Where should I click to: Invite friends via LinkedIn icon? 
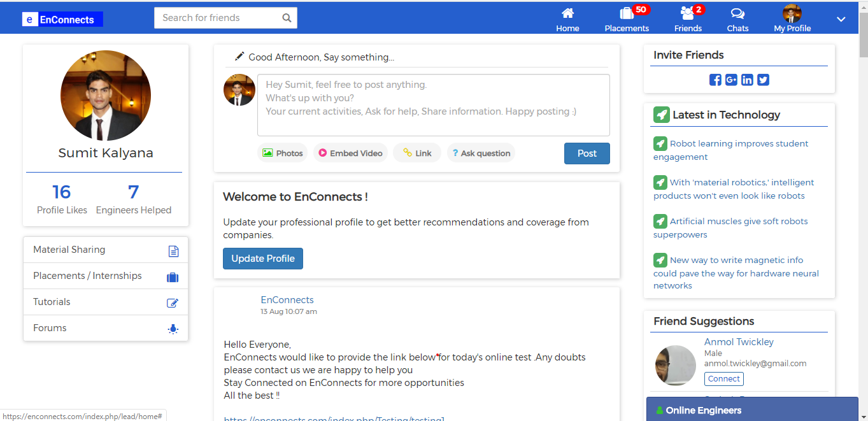[747, 80]
